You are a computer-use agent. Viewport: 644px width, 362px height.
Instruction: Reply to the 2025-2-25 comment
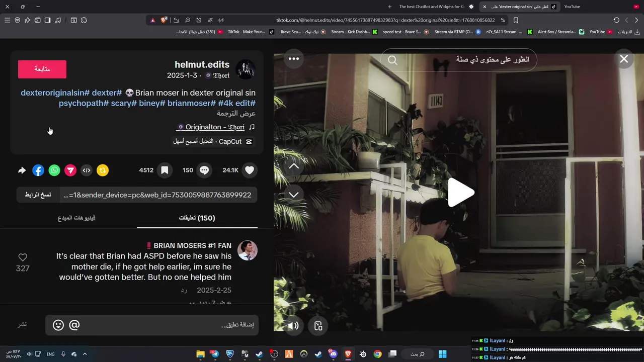(x=184, y=291)
